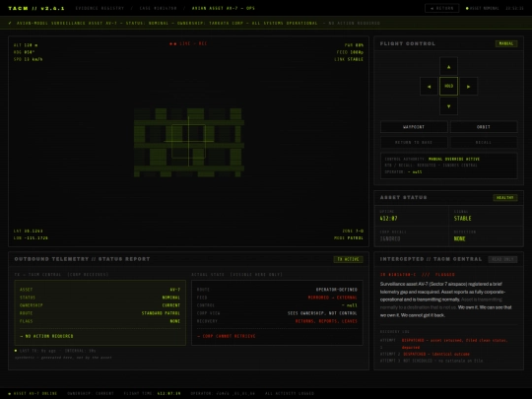Click the FLAGS NONE row in telemetry
The width and height of the screenshot is (532, 399).
click(x=100, y=321)
